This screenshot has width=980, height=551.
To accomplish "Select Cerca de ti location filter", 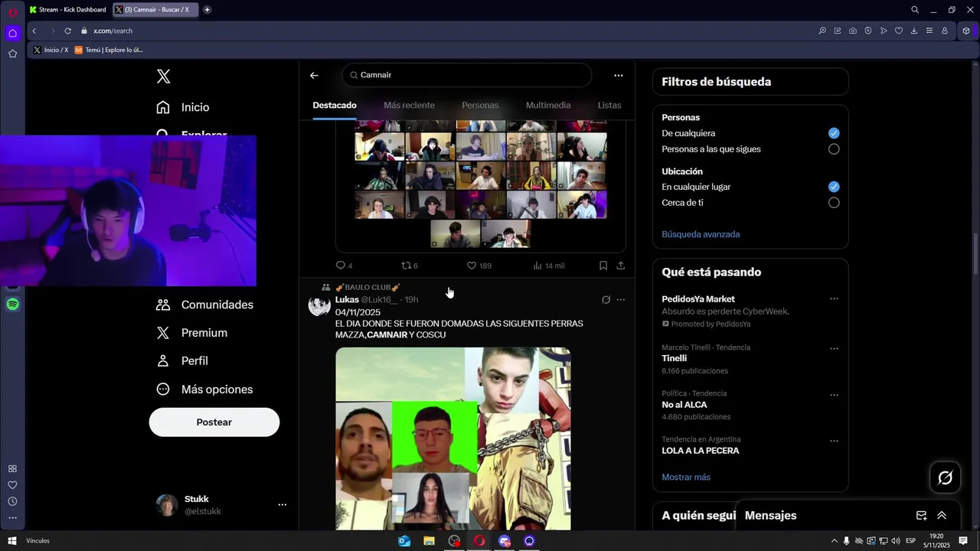I will pyautogui.click(x=834, y=203).
